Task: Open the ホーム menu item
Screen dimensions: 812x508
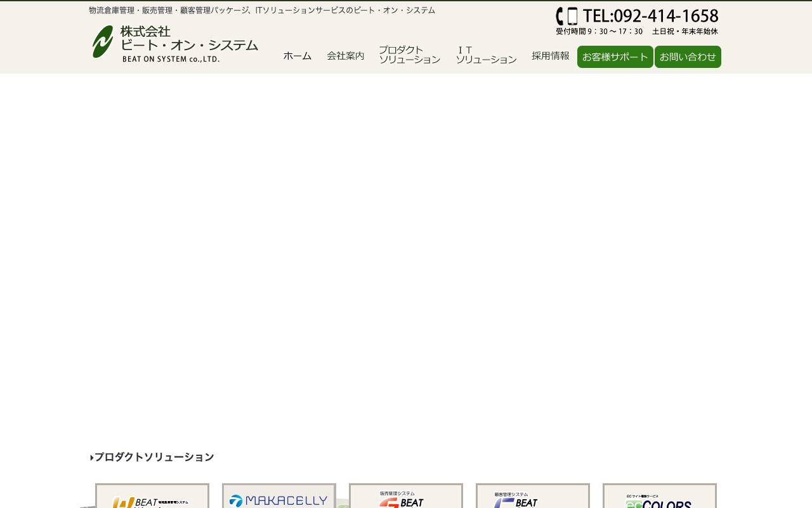Action: [298, 56]
